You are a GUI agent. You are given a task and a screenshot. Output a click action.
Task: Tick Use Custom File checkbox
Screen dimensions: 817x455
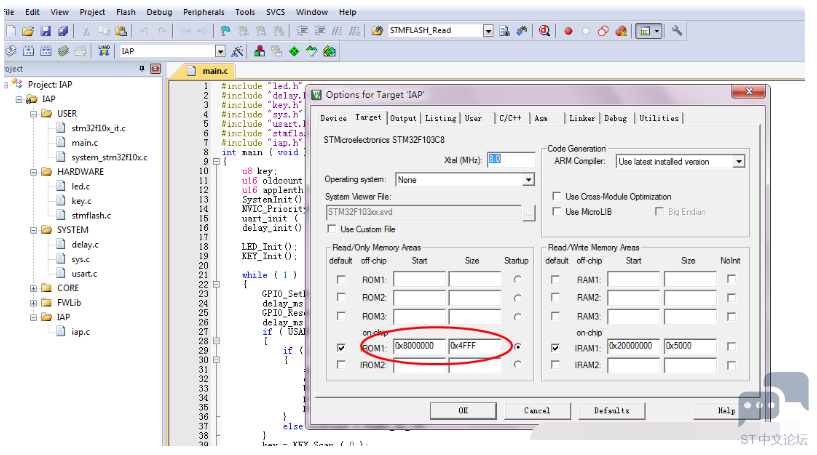click(331, 229)
